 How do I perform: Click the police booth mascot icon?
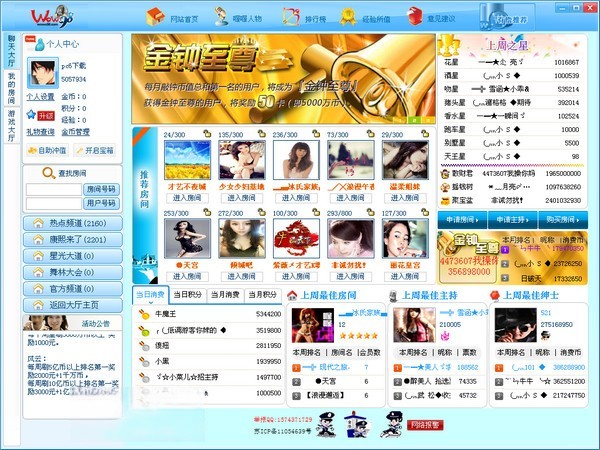(x=356, y=424)
